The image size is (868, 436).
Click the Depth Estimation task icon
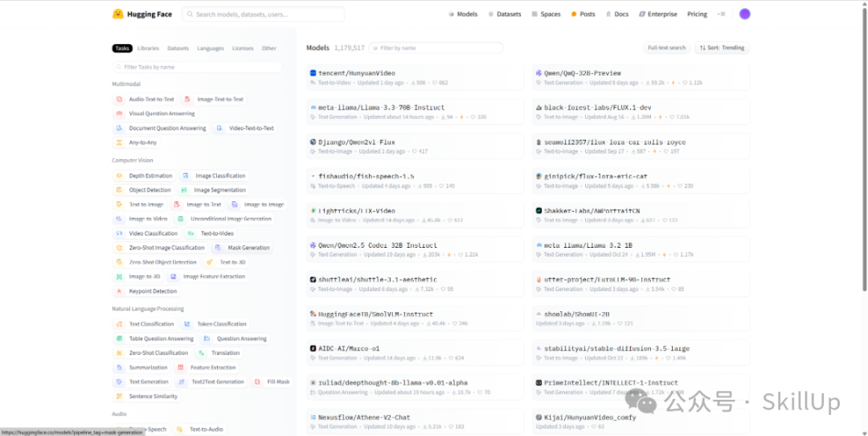click(x=119, y=175)
